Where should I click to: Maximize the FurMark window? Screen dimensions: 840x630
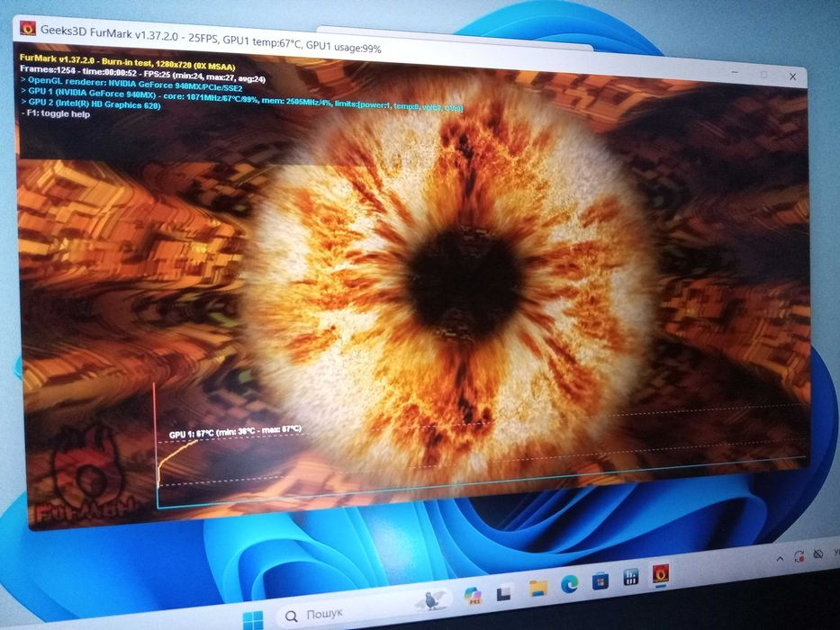764,75
